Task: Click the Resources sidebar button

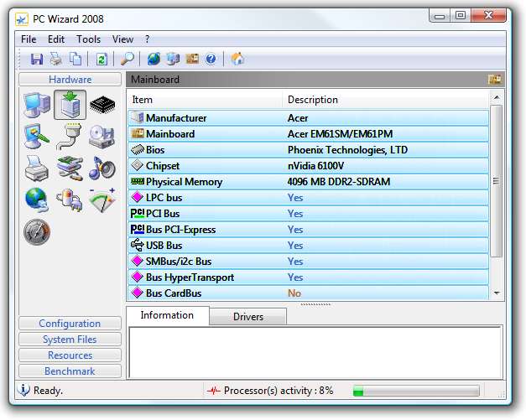Action: click(x=70, y=355)
